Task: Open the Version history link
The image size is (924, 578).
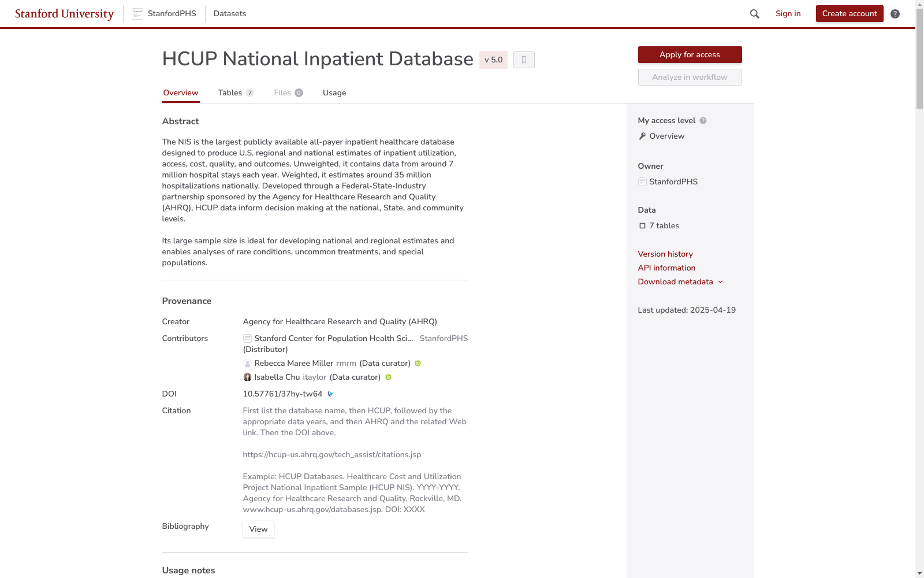Action: click(x=665, y=254)
